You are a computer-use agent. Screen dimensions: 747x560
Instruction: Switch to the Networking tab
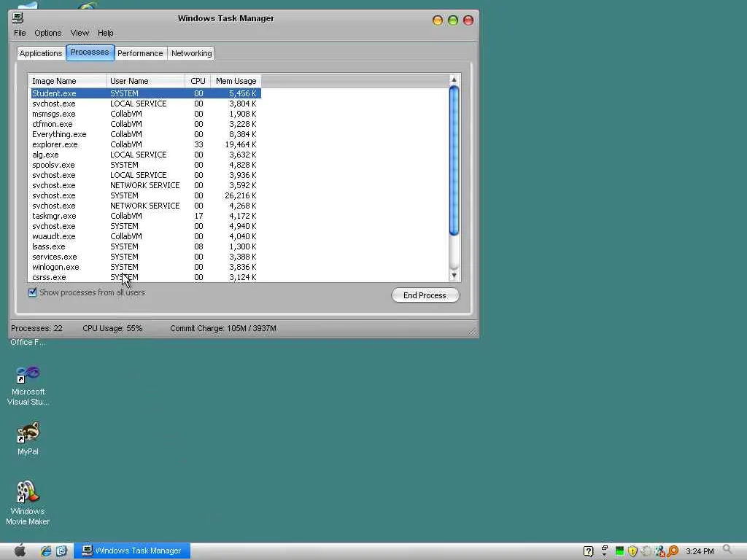pos(192,53)
